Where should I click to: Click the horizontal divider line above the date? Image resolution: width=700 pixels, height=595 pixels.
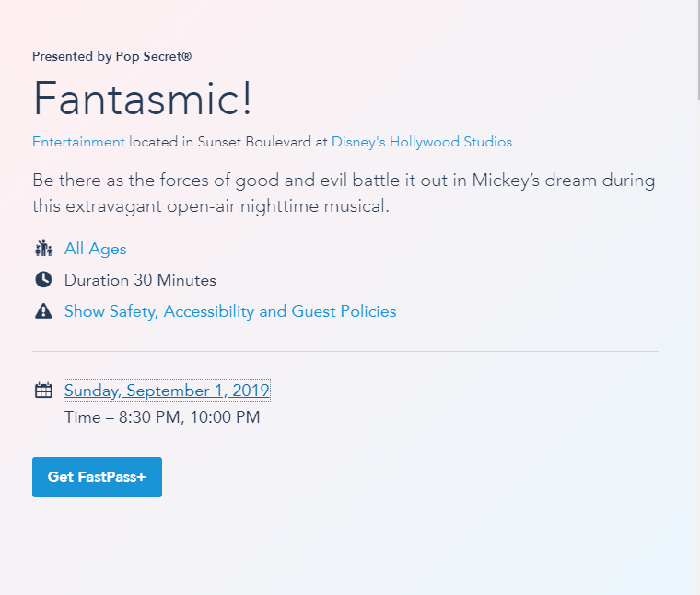(345, 352)
